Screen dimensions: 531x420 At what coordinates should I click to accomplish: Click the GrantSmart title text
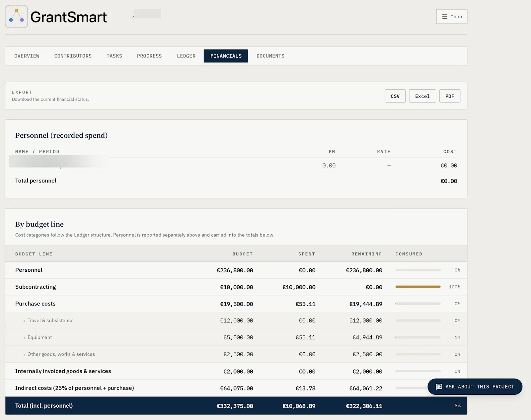click(69, 17)
